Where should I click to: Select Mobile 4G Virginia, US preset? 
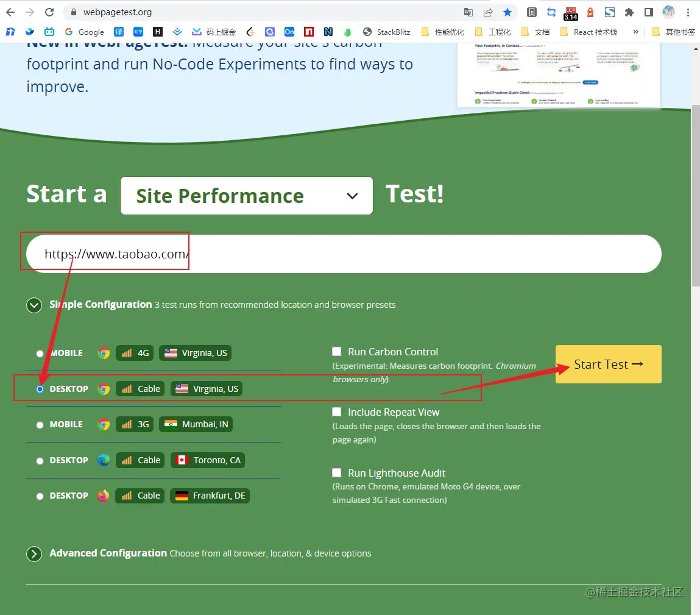click(x=40, y=354)
